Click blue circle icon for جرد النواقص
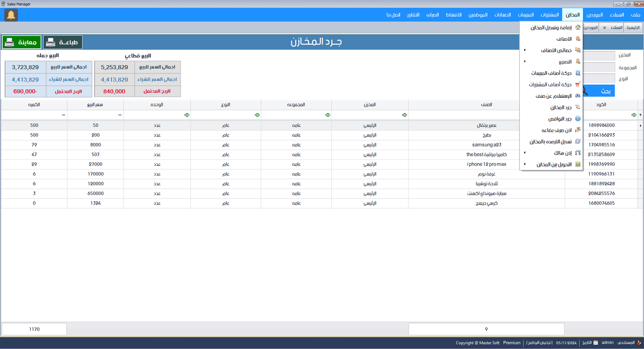Viewport: 644px width, 349px height. pos(578,119)
